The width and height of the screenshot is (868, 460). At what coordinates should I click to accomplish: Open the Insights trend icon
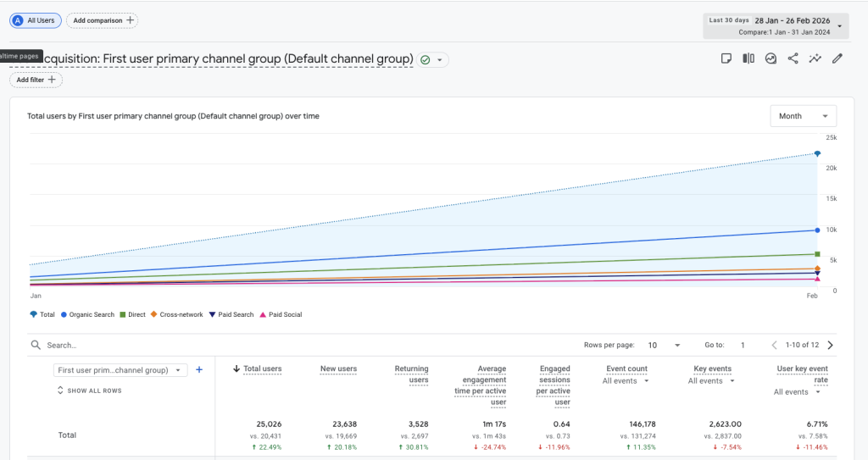point(771,58)
